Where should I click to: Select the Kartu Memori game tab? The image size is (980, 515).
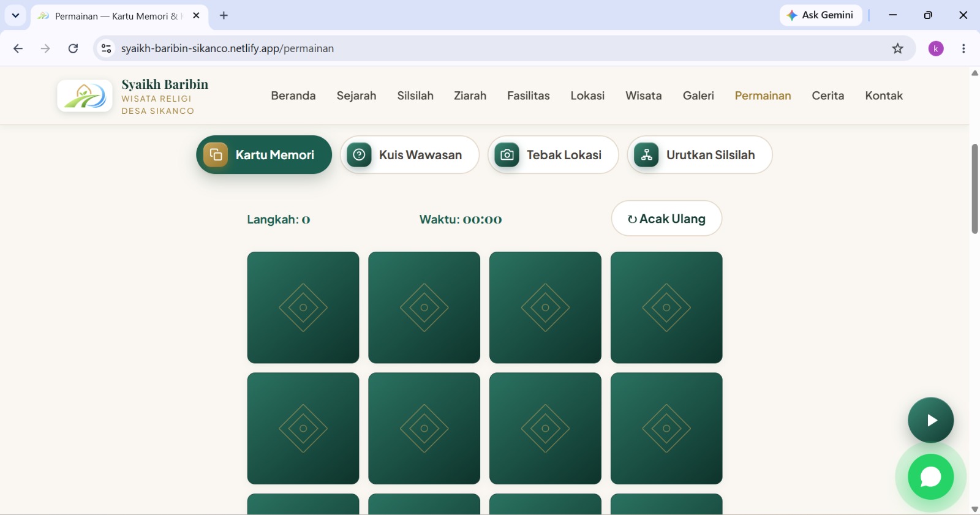coord(264,155)
